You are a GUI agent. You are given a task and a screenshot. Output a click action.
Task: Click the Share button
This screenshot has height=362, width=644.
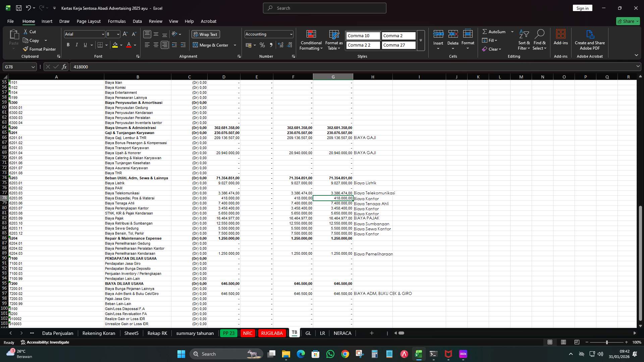(x=628, y=21)
